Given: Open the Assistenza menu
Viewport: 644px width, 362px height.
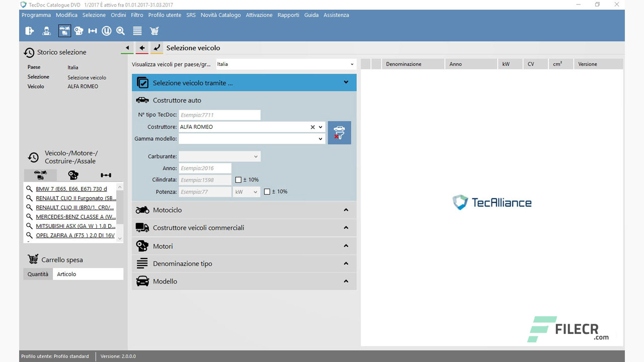Looking at the screenshot, I should coord(336,15).
